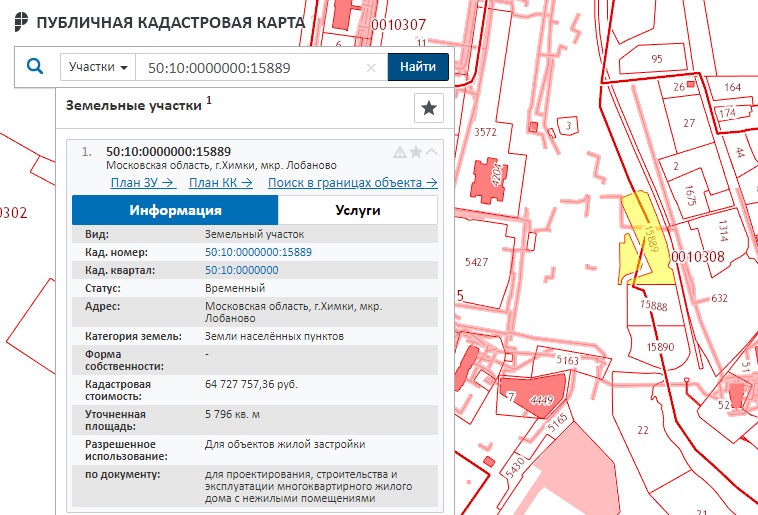This screenshot has height=515, width=758.
Task: Click the red building 4204 on map
Action: pyautogui.click(x=489, y=172)
